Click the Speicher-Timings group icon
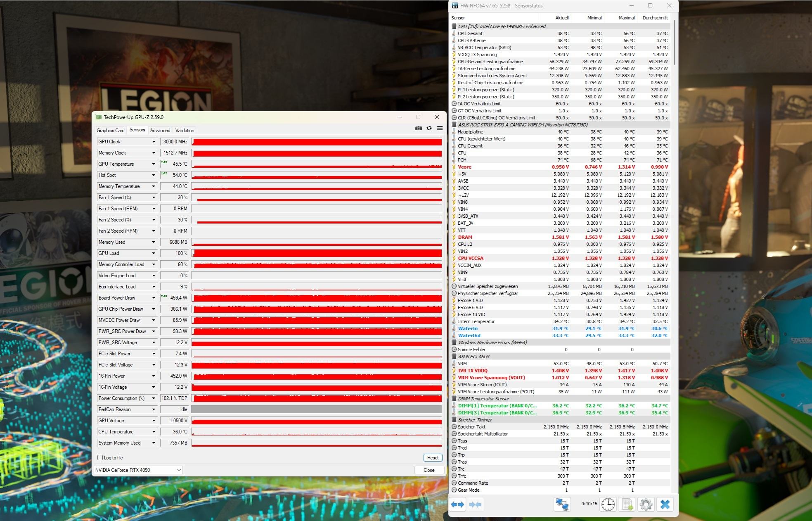812x521 pixels. point(454,420)
